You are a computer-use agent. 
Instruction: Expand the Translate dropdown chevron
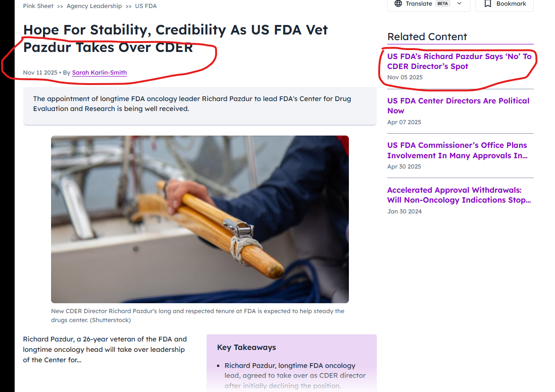coord(459,4)
